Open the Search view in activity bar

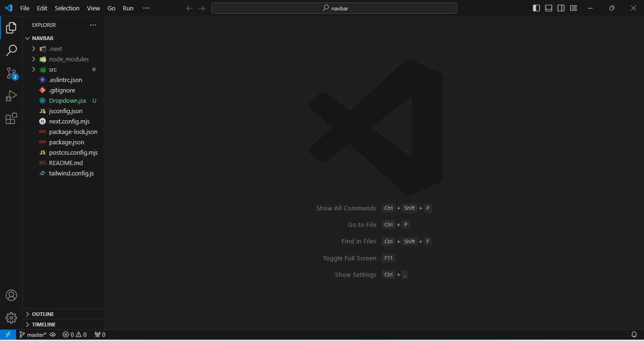coord(11,50)
